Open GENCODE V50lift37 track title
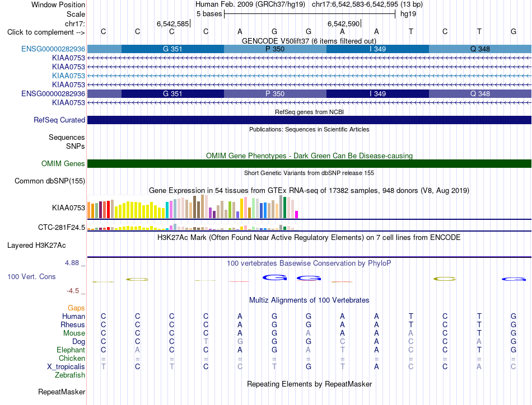Screen dimensions: 532x405 tap(309, 41)
